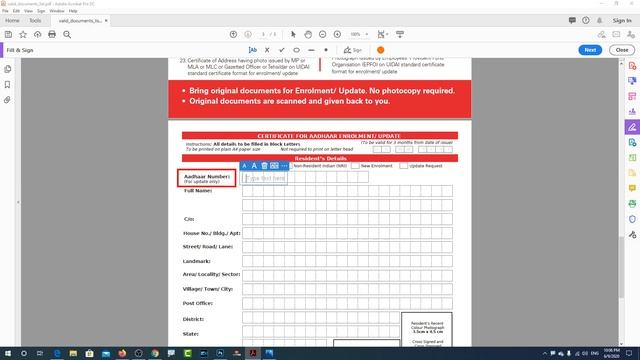Open Firefox from the taskbar
This screenshot has height=360, width=640.
122,353
